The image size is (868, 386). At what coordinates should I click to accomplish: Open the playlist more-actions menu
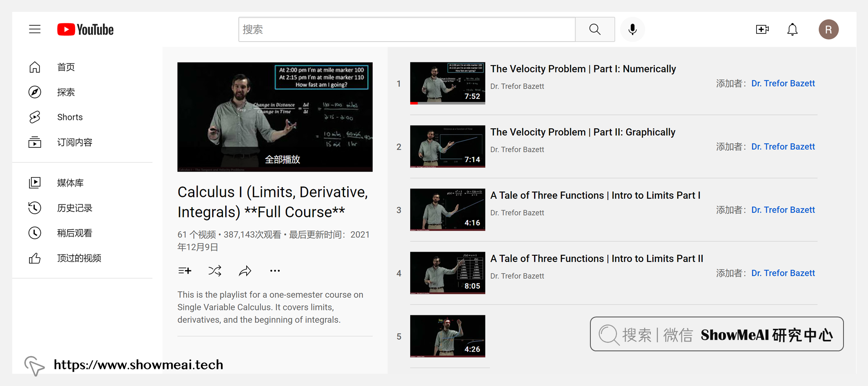point(275,270)
